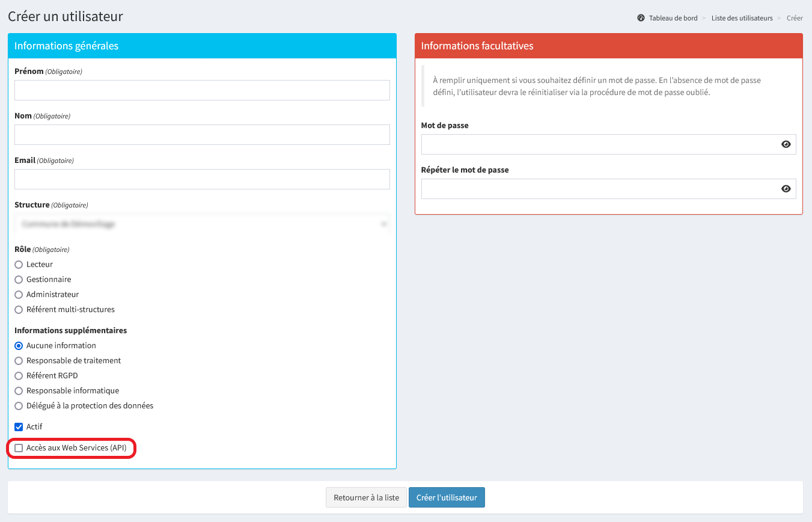Focus the Mot de passe field
The width and height of the screenshot is (812, 522).
[x=599, y=144]
